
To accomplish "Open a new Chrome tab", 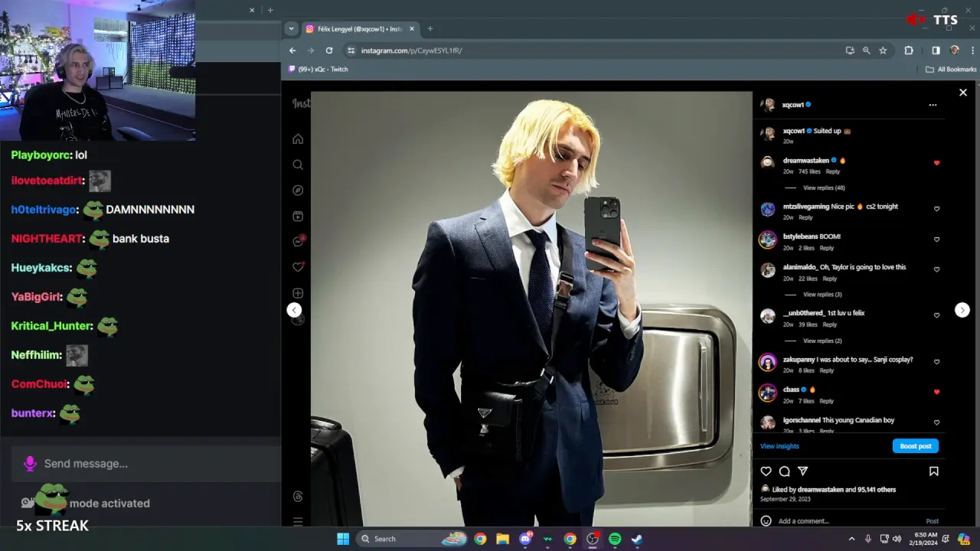I will [430, 29].
